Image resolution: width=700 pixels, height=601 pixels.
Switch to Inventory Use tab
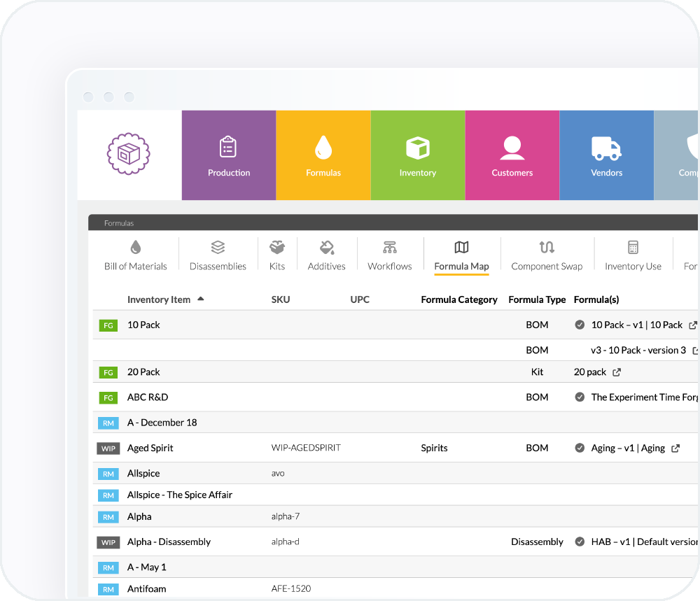pyautogui.click(x=633, y=255)
